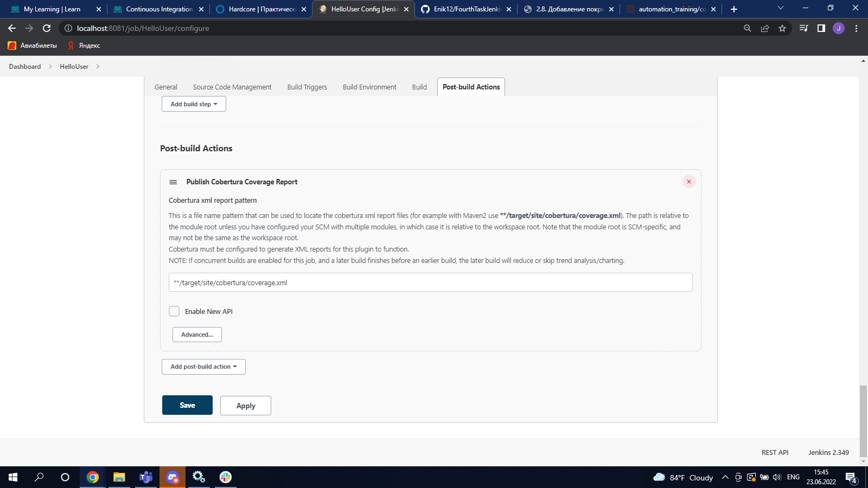Open the media control playlist icon

coord(804,28)
